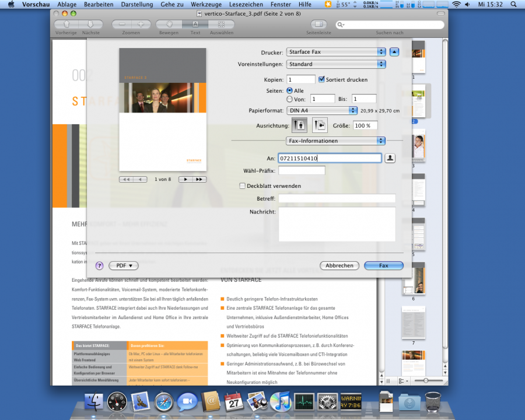Screen dimensions: 525x420
Task: Uncheck Sortiert drucken checkbox
Action: [321, 79]
